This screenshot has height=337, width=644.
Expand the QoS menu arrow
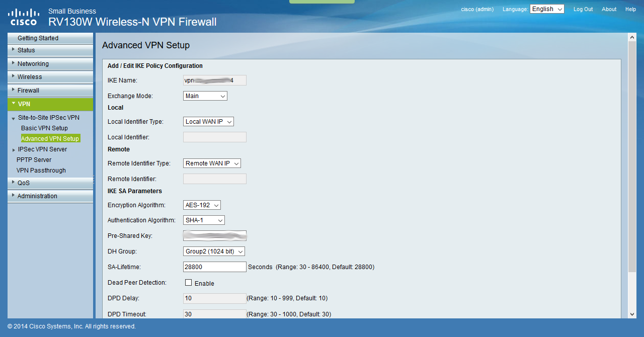pyautogui.click(x=13, y=182)
